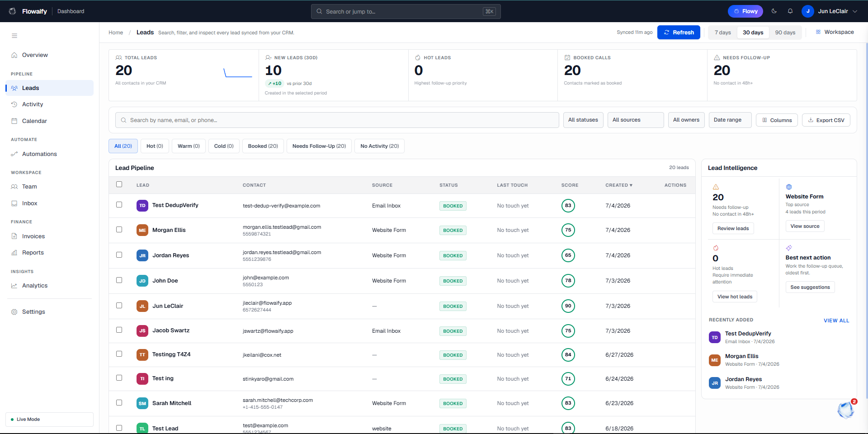
Task: Open Analytics in sidebar
Action: coord(50,286)
